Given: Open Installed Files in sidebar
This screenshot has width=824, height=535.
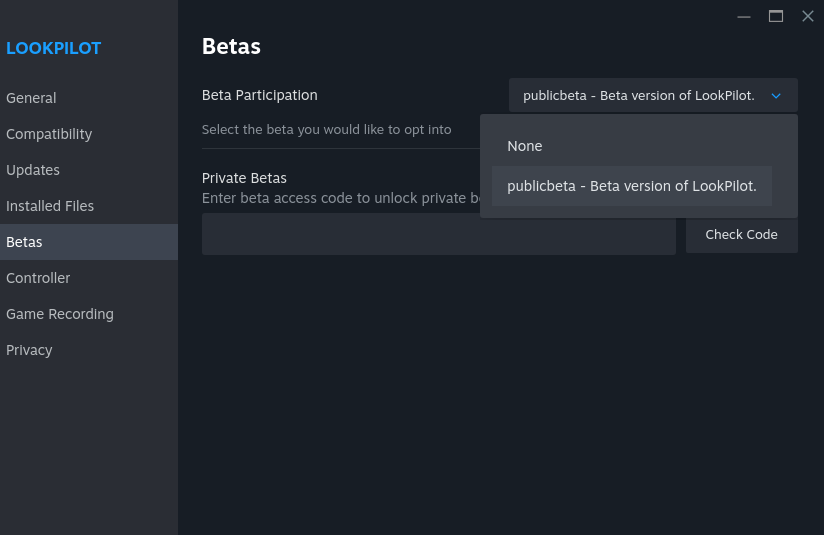Looking at the screenshot, I should pyautogui.click(x=50, y=206).
